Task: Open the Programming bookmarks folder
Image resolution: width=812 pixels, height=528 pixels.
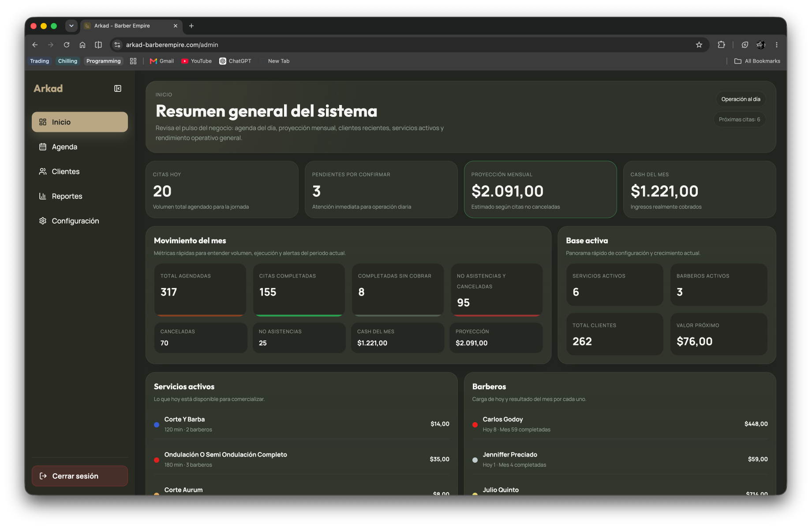Action: [x=104, y=61]
